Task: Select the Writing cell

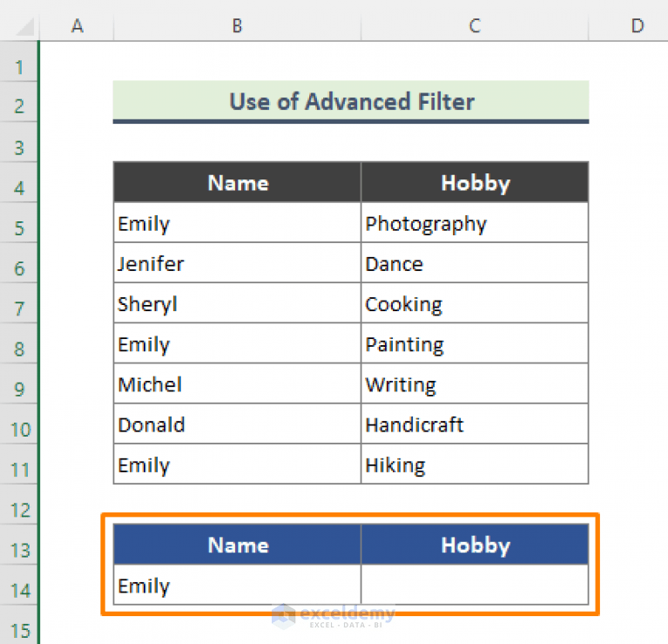Action: (475, 383)
